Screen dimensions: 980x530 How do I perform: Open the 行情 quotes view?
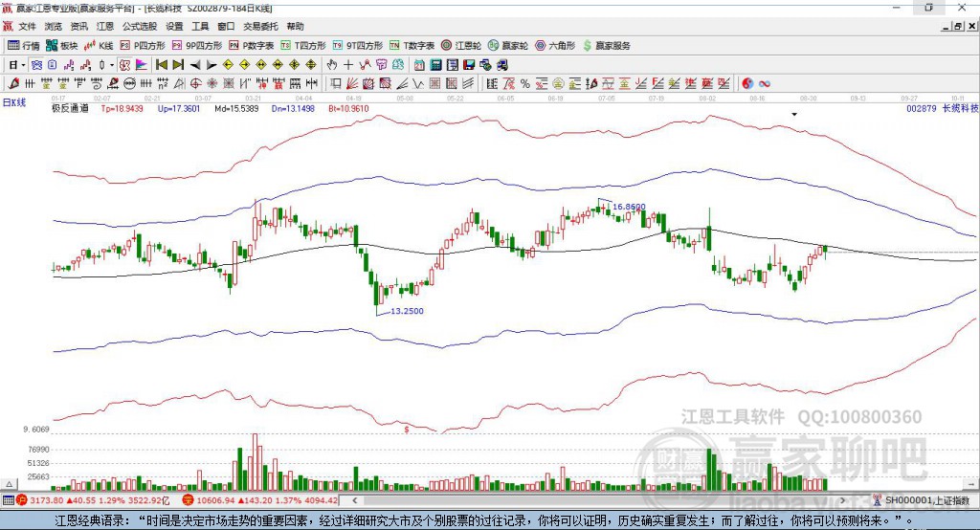click(x=24, y=46)
